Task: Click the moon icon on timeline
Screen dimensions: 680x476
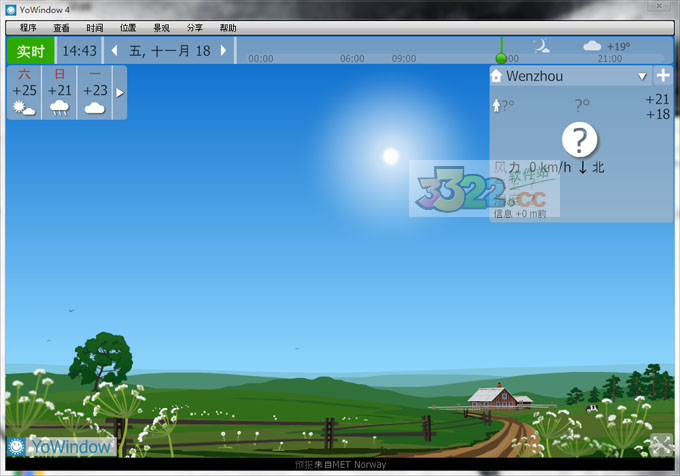Action: point(542,46)
